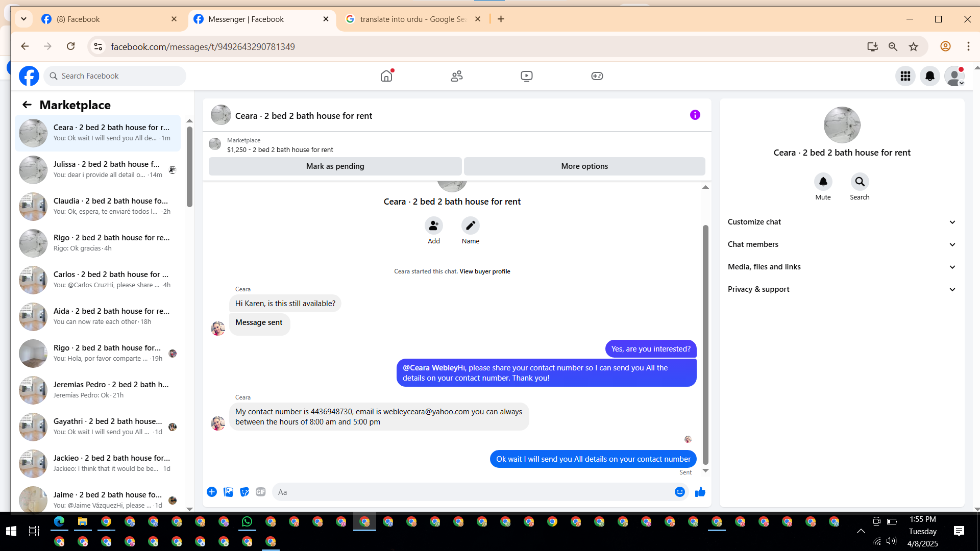Open the emoji picker in message box

point(679,492)
